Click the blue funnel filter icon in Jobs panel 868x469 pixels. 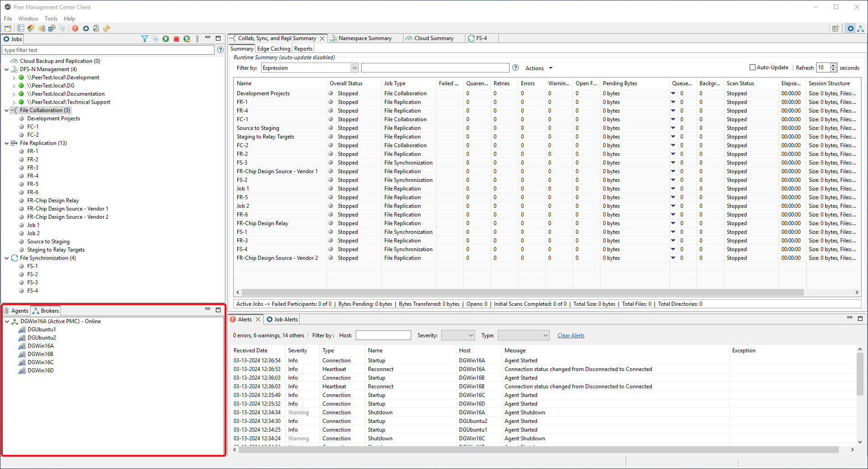pos(145,39)
